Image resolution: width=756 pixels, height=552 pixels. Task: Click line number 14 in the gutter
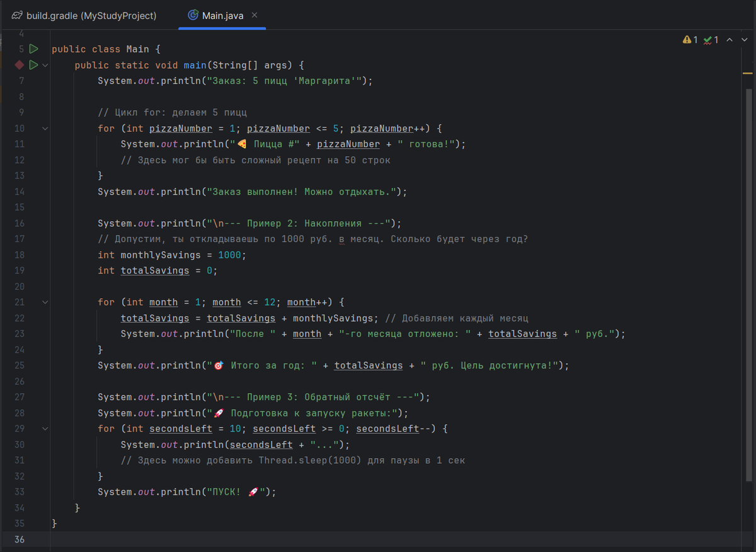pos(19,192)
